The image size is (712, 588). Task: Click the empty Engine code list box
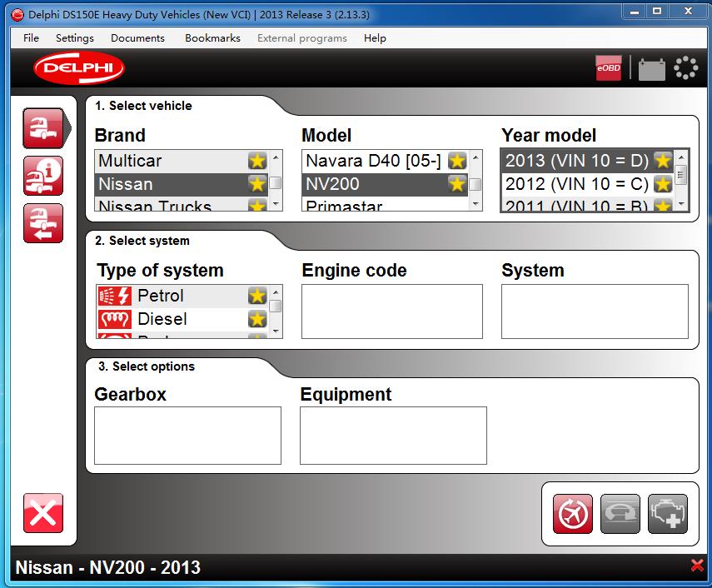(x=392, y=311)
